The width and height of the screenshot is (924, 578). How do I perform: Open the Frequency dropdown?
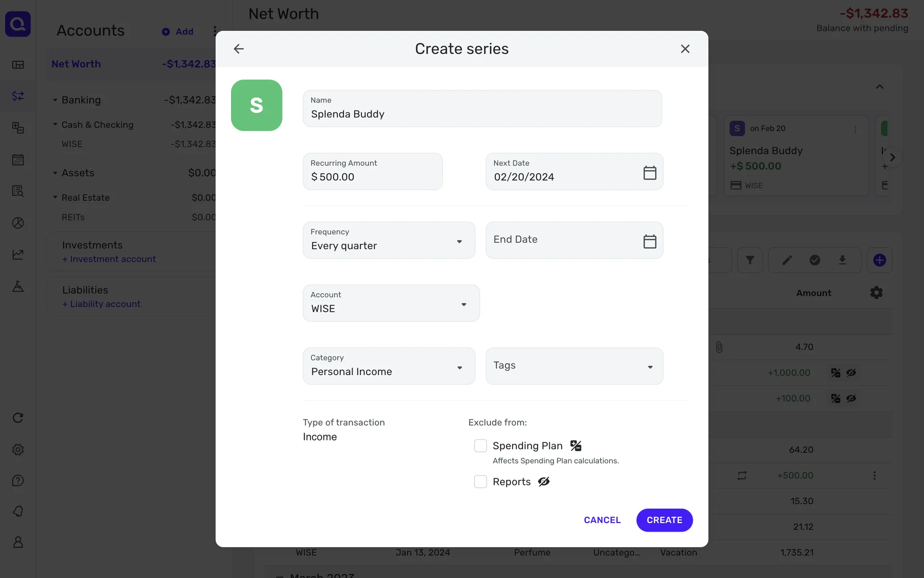[389, 240]
